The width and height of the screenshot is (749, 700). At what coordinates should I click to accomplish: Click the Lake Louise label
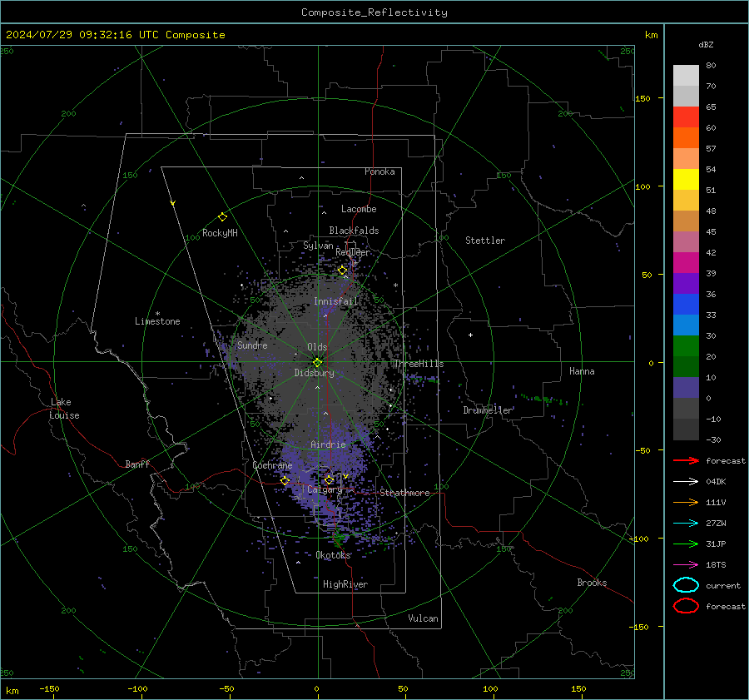64,409
